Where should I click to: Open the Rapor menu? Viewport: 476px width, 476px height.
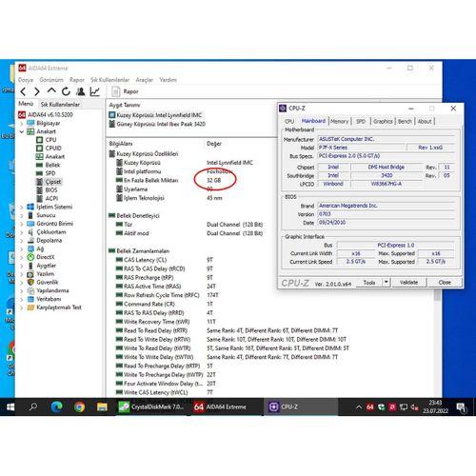click(x=77, y=80)
